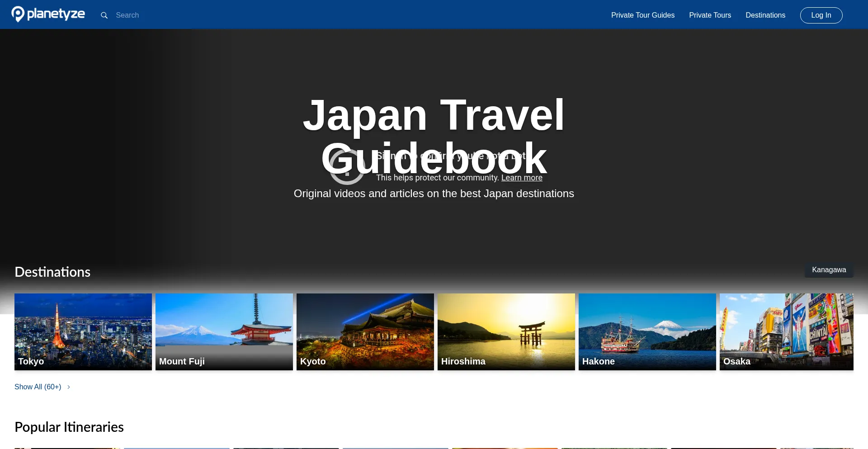This screenshot has height=449, width=868.
Task: Expand using chevron beside Show All
Action: 69,387
